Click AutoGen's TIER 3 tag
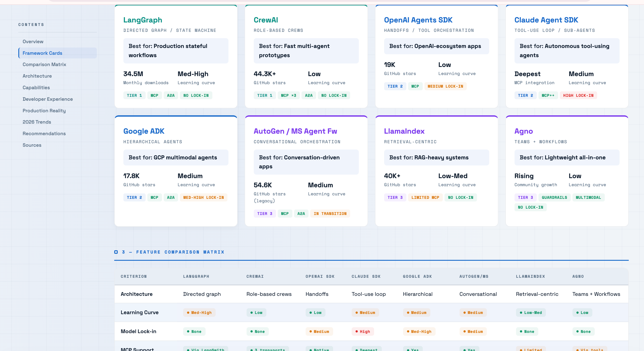This screenshot has height=351, width=644. click(x=264, y=213)
